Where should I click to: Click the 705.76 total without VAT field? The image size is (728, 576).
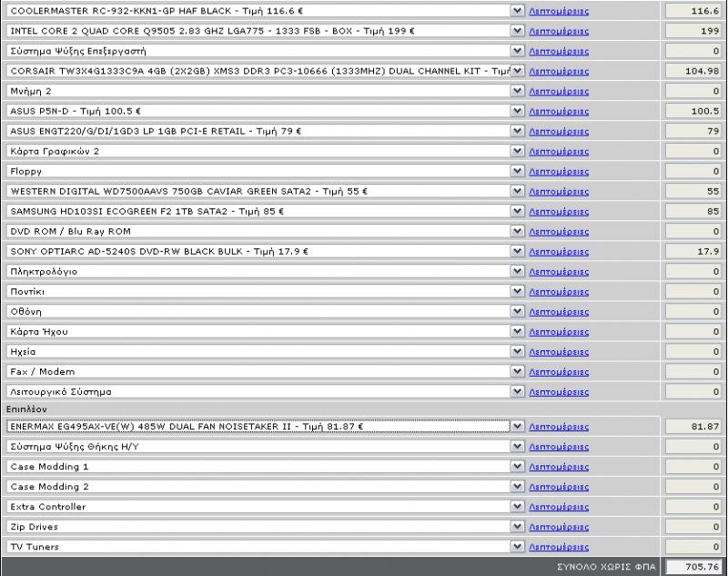pos(693,567)
